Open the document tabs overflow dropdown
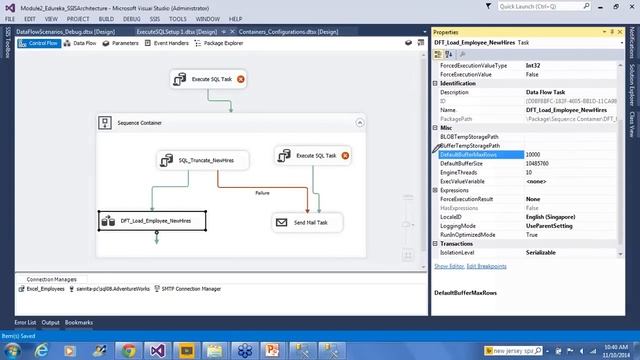The width and height of the screenshot is (640, 360). [x=424, y=32]
